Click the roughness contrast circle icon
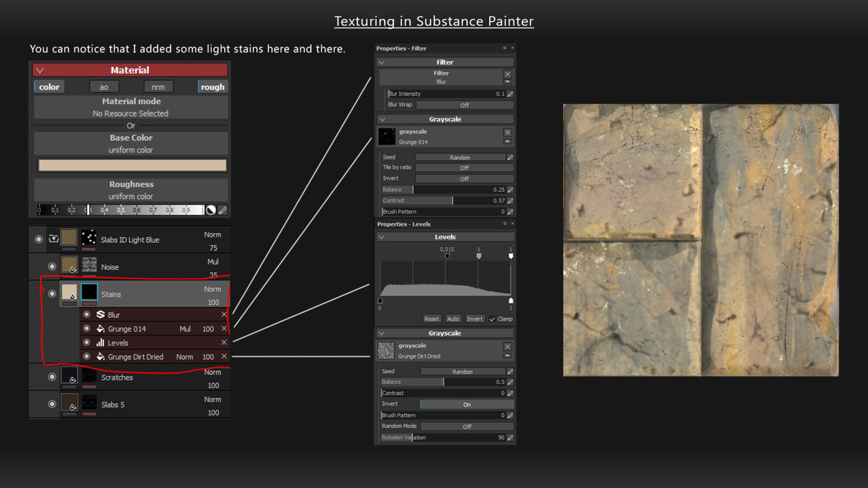The width and height of the screenshot is (868, 488). pyautogui.click(x=211, y=210)
